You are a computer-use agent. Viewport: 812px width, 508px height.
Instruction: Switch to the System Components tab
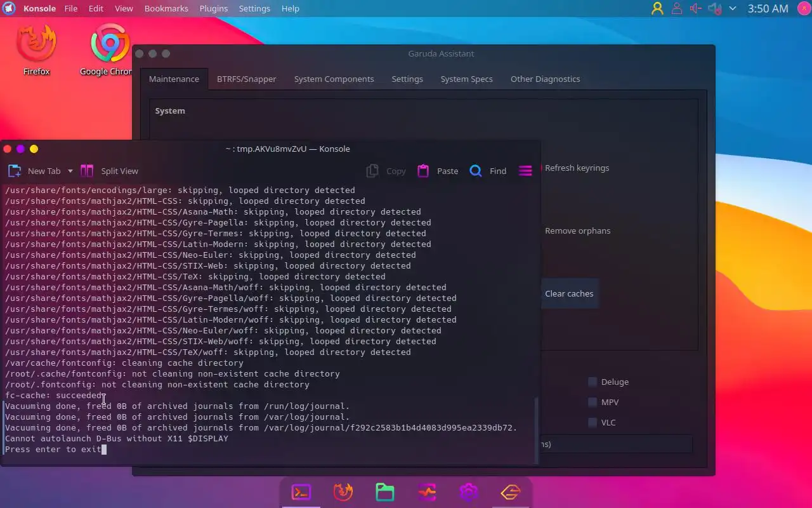click(334, 79)
